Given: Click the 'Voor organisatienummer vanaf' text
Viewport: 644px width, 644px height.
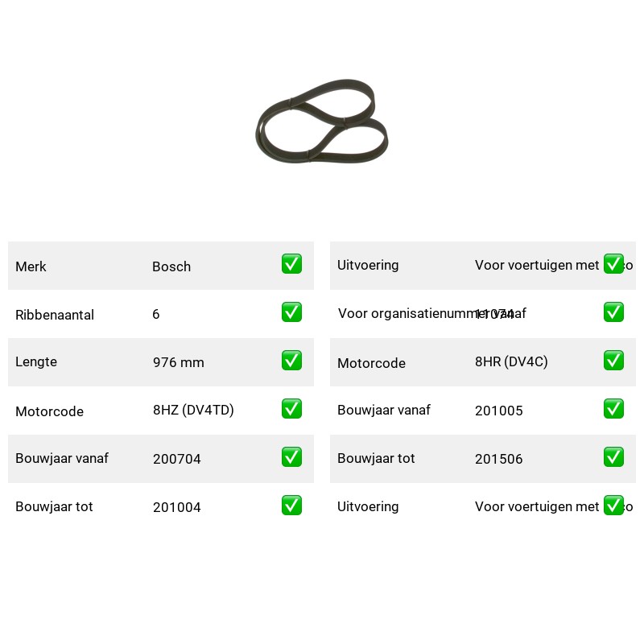Looking at the screenshot, I should click(x=431, y=313).
